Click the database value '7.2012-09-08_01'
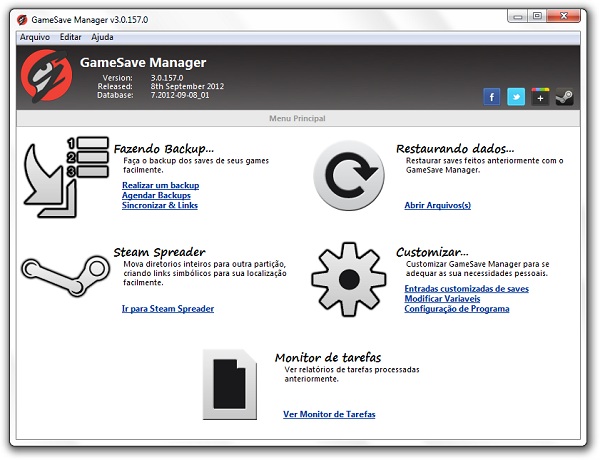The height and width of the screenshot is (460, 600). coord(180,95)
